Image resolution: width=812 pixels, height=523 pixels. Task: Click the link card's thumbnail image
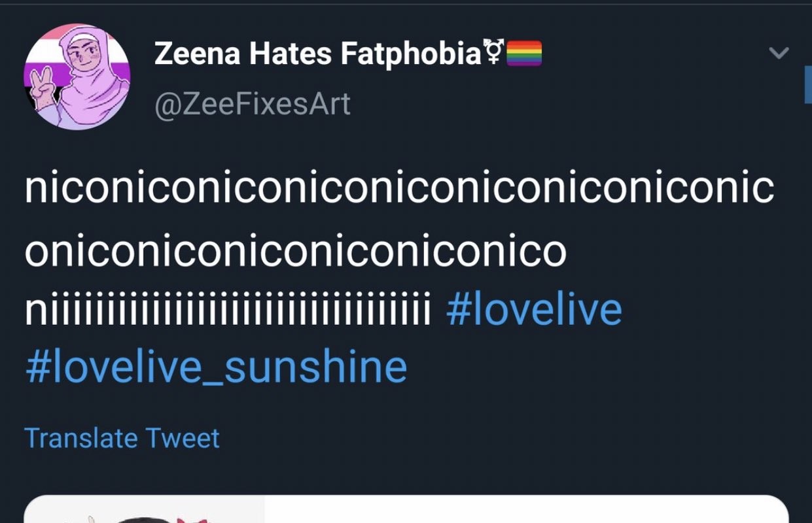pyautogui.click(x=144, y=511)
